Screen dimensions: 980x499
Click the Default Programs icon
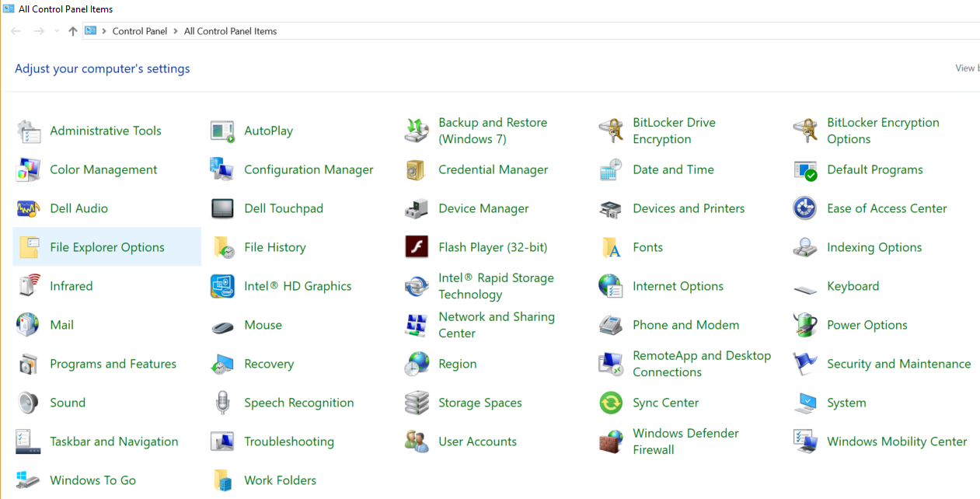(806, 170)
